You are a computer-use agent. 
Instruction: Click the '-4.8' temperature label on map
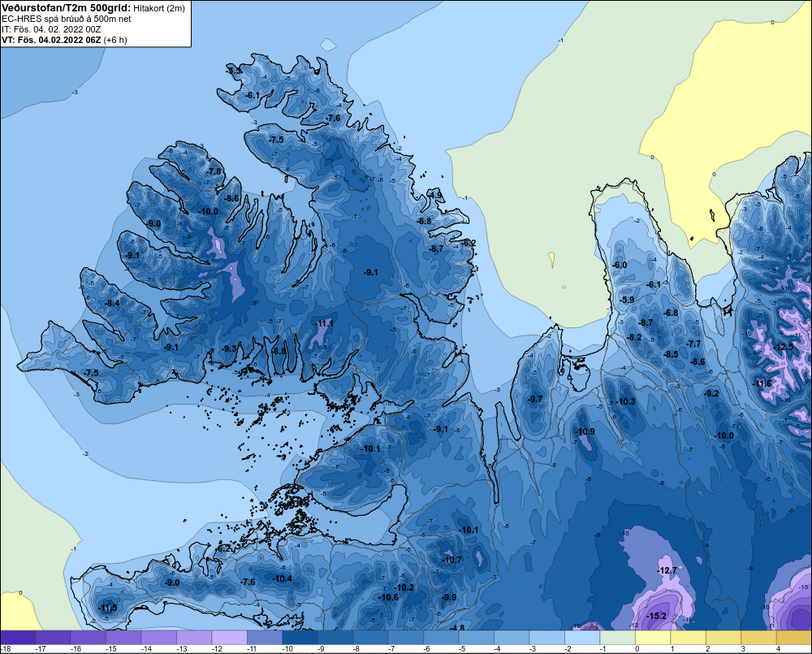point(457,628)
